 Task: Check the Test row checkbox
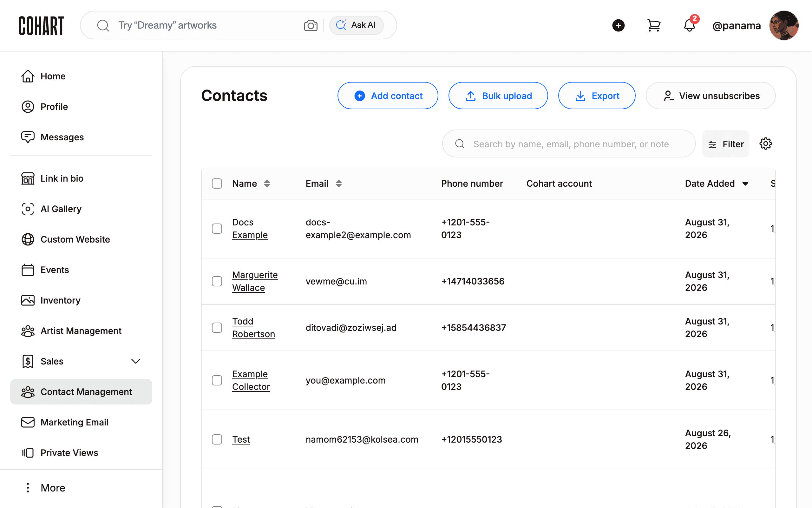tap(217, 439)
